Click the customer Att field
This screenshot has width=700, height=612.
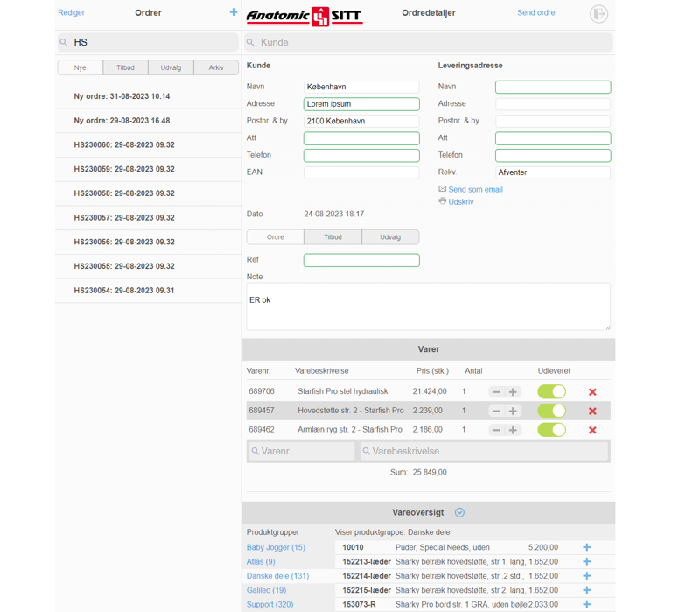[x=361, y=138]
